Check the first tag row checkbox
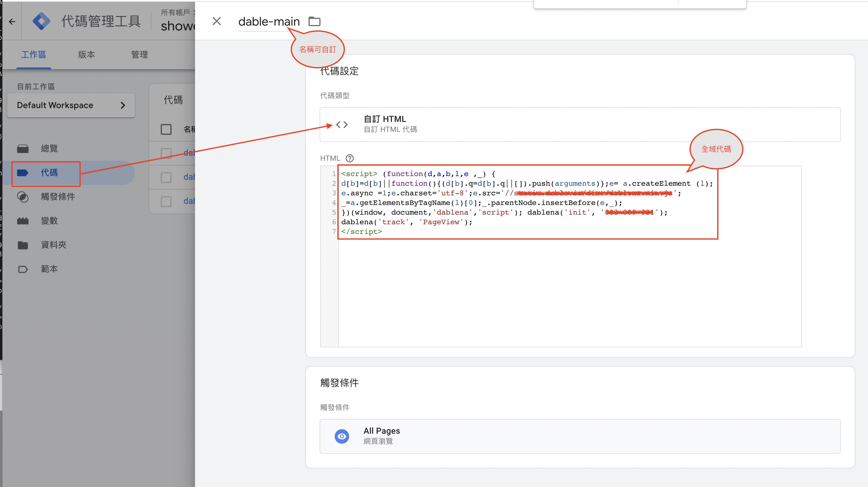The width and height of the screenshot is (868, 487). 166,153
